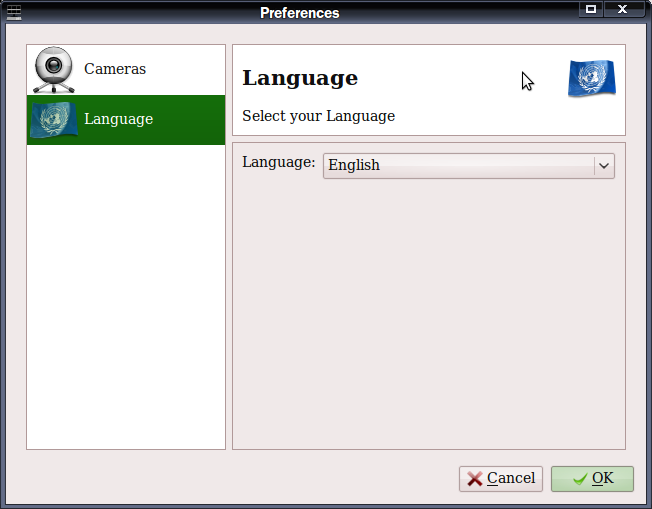Click the Preferences window title
Viewport: 652px width, 509px height.
[299, 13]
